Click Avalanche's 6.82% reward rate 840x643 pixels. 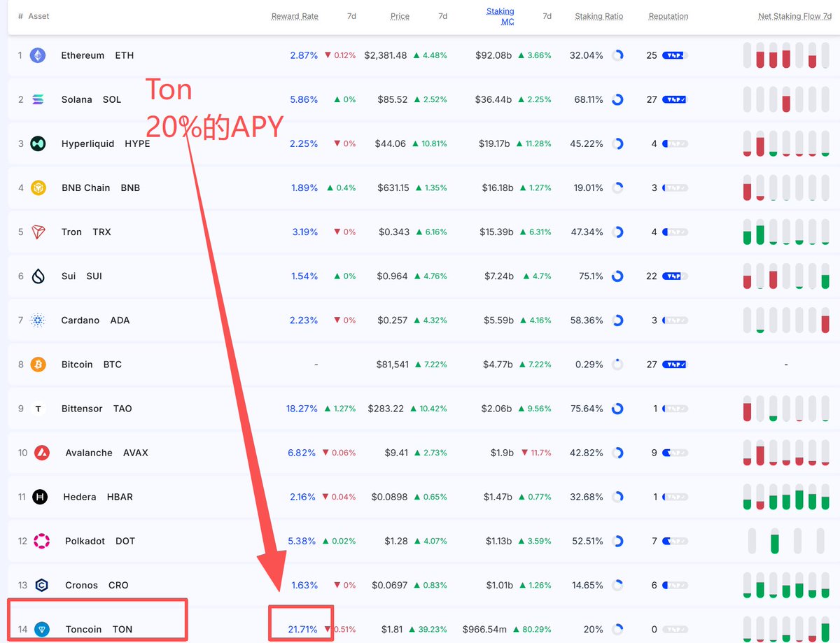coord(302,453)
